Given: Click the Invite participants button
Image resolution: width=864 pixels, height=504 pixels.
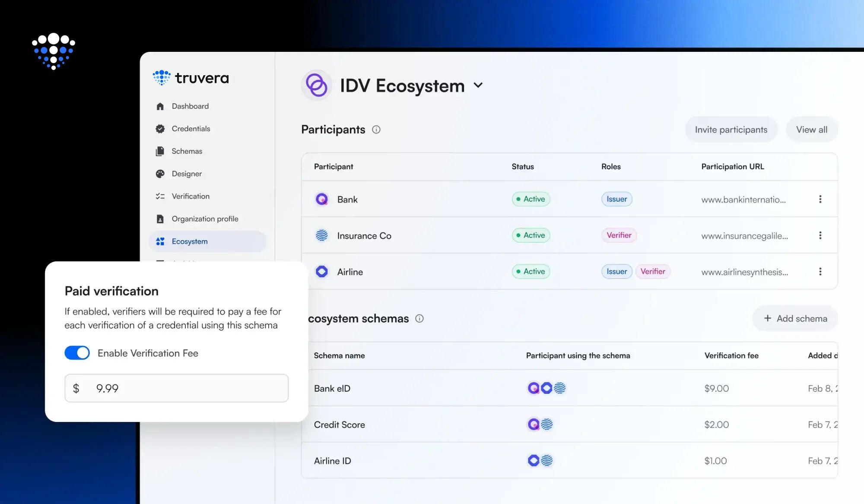Looking at the screenshot, I should 731,129.
